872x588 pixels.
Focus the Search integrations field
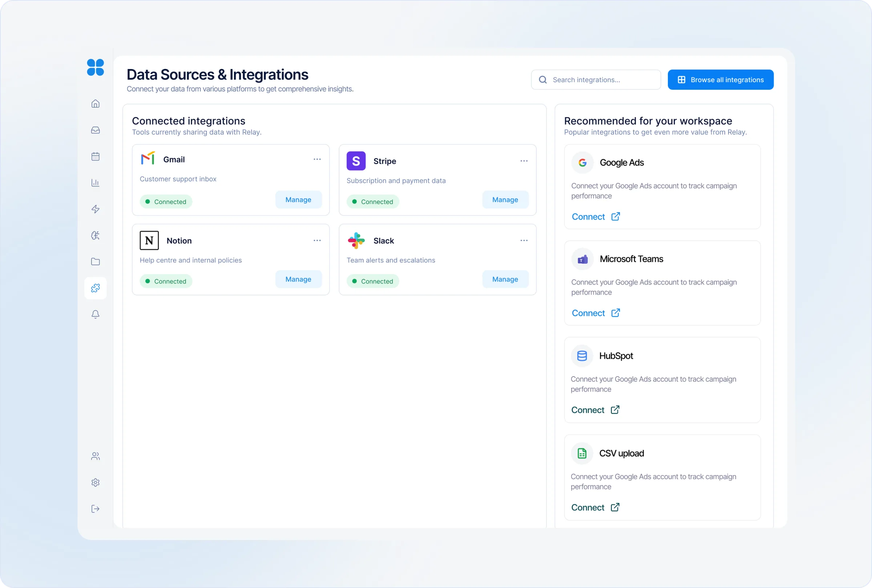click(x=596, y=80)
